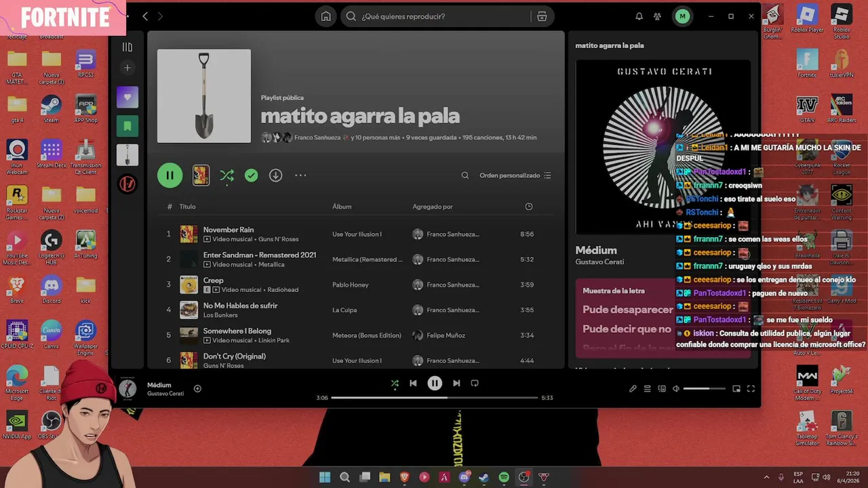Select the November Rain track
The height and width of the screenshot is (488, 868).
click(x=356, y=234)
